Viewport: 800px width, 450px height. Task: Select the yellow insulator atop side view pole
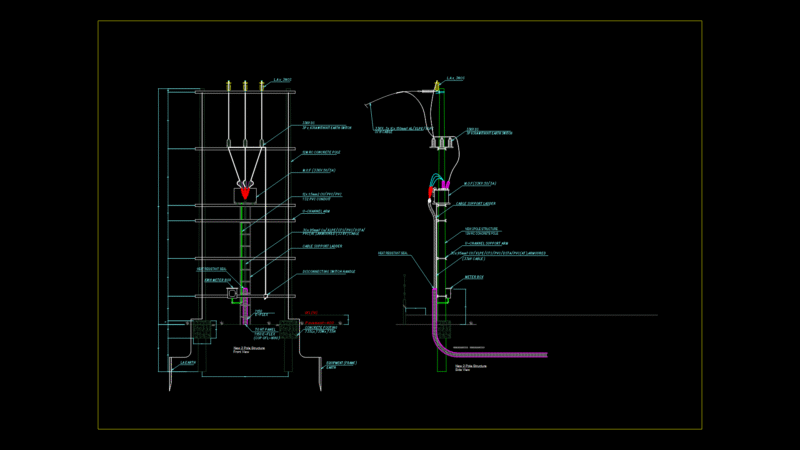pyautogui.click(x=437, y=86)
